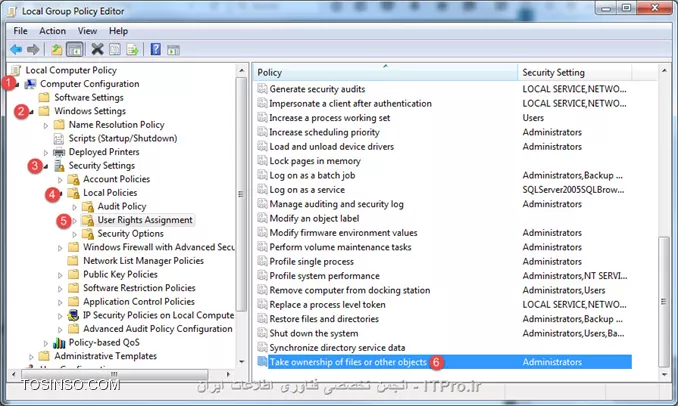Expand the Audit Policy node arrow
Screen dimensions: 678x406
pos(74,207)
